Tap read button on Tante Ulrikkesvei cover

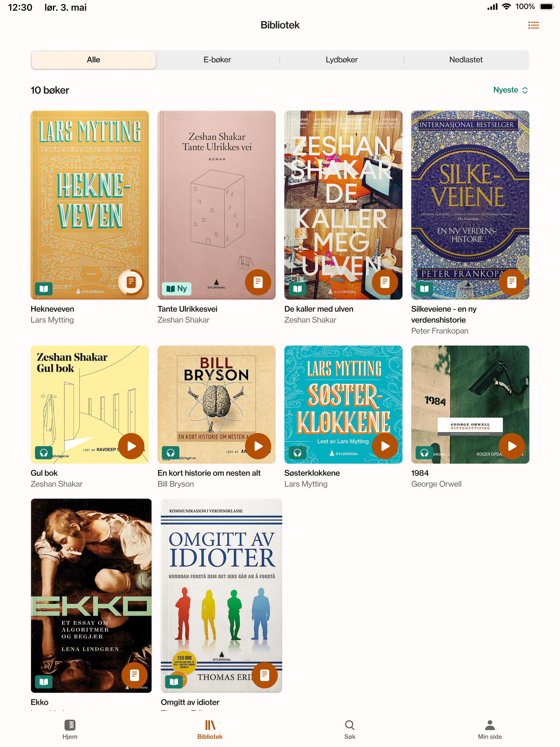pyautogui.click(x=258, y=282)
